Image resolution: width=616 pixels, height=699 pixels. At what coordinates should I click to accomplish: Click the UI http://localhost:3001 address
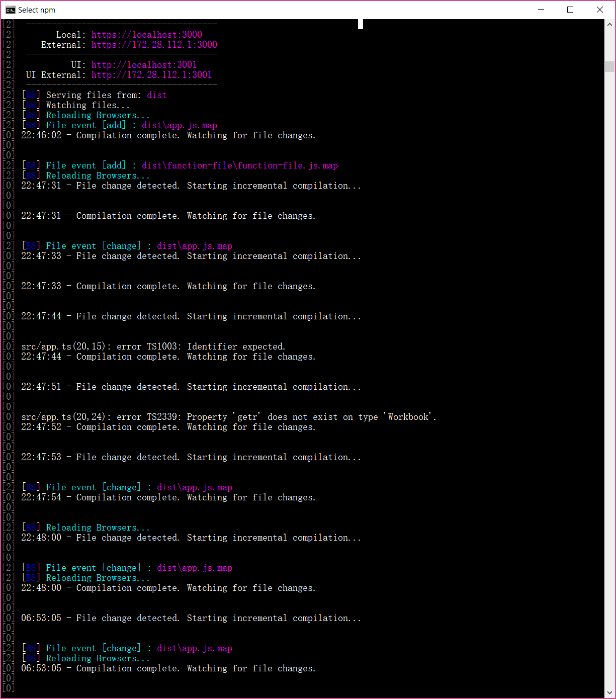[x=144, y=64]
